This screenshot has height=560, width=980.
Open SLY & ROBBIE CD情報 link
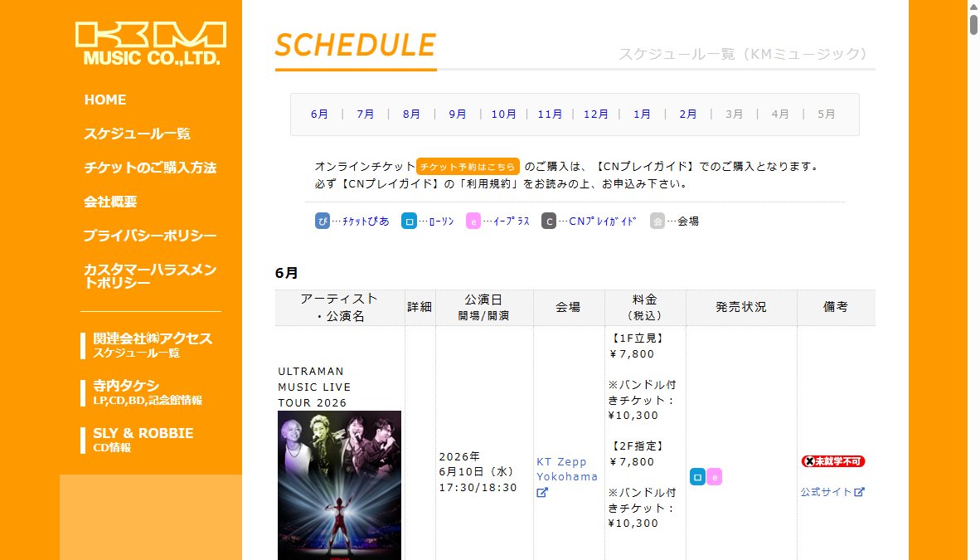tap(143, 439)
